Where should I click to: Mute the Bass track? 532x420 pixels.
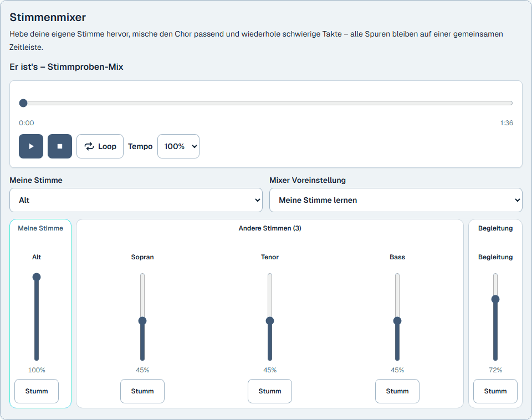click(397, 391)
